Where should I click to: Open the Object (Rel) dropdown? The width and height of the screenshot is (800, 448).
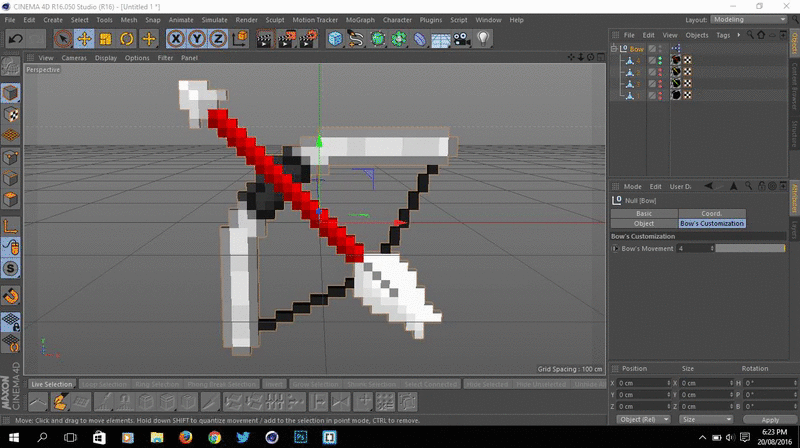(643, 419)
